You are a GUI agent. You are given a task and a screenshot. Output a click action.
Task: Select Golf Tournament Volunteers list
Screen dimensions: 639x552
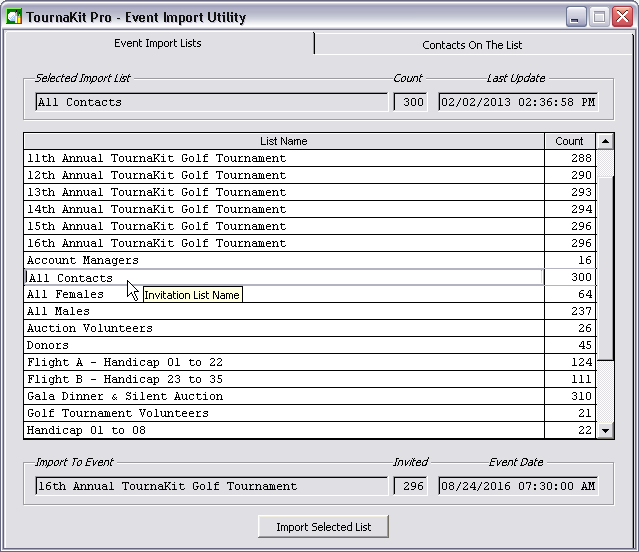point(284,413)
